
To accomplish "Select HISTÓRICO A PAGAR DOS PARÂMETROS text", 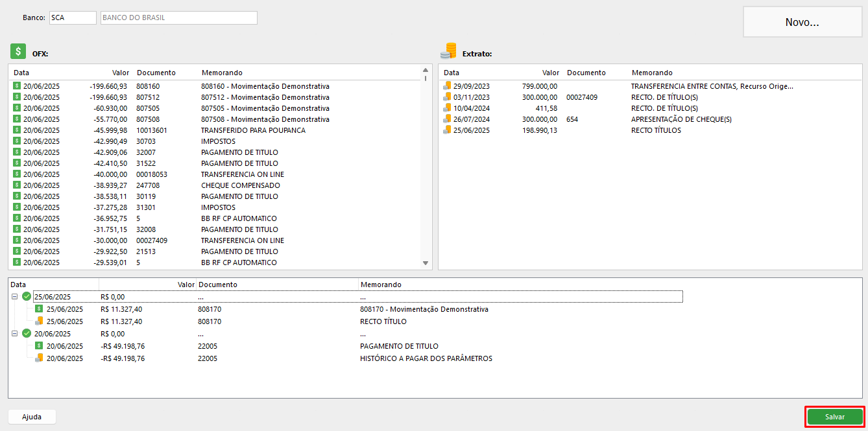I will pyautogui.click(x=426, y=358).
